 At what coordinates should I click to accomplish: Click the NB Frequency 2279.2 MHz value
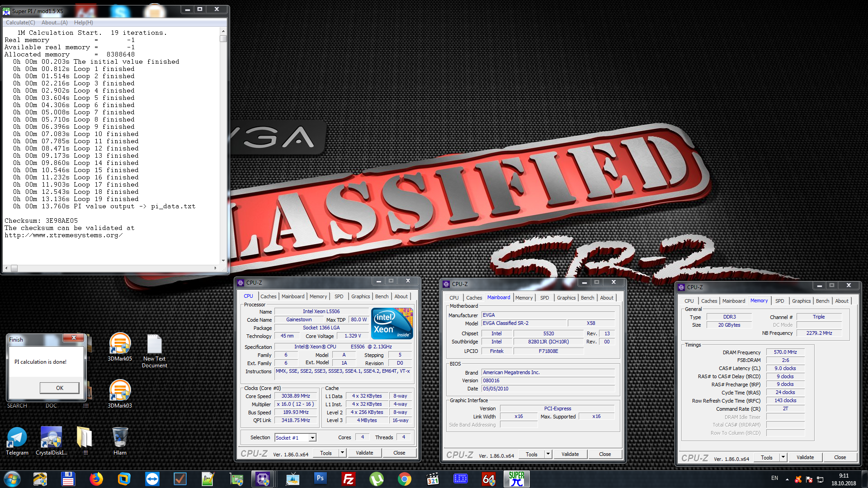819,333
